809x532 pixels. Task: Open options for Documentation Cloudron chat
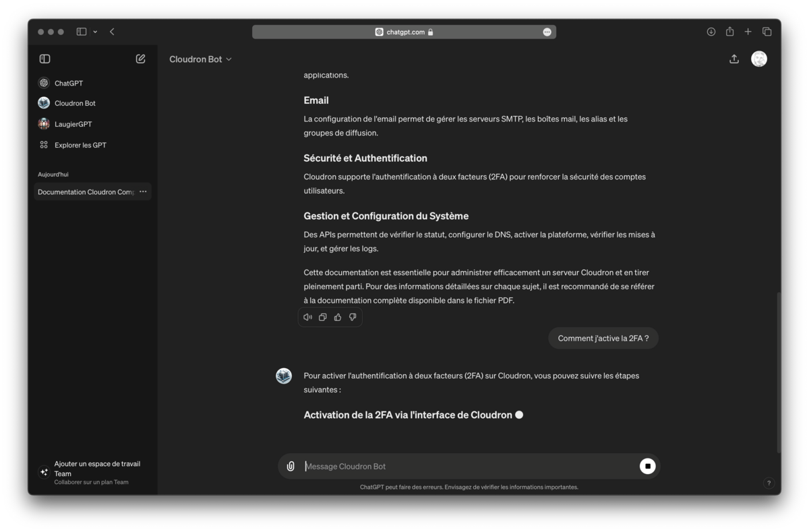(143, 192)
